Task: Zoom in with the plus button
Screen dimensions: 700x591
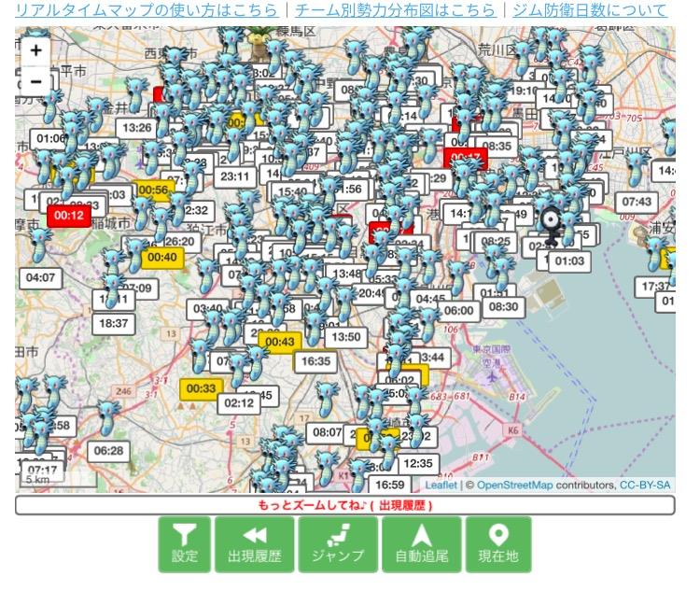Action: [35, 50]
